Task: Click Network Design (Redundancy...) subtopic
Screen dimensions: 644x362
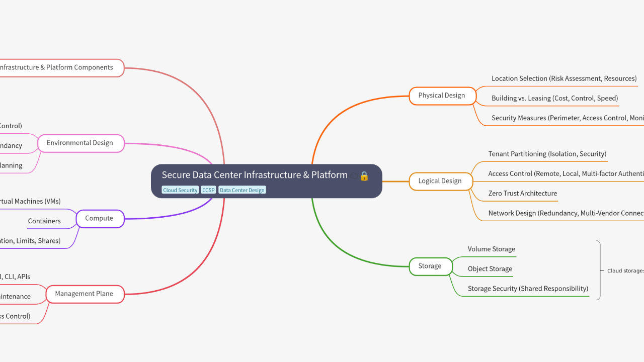Action: point(566,213)
